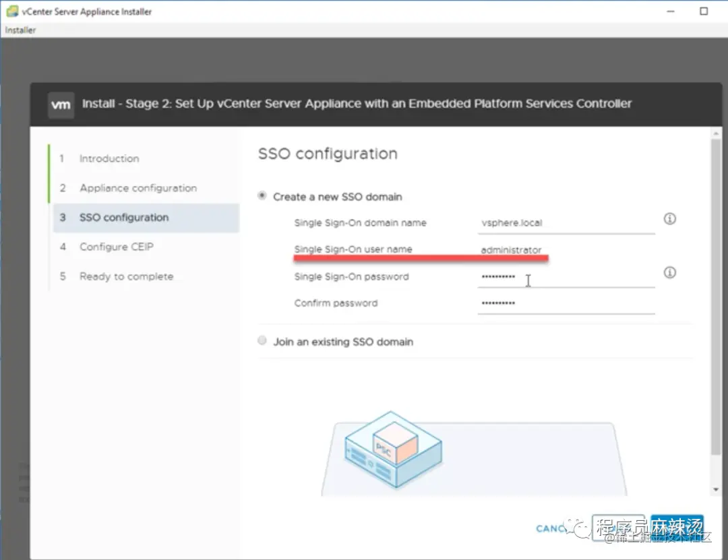Click the Confirm password field
This screenshot has width=728, height=560.
(x=566, y=304)
